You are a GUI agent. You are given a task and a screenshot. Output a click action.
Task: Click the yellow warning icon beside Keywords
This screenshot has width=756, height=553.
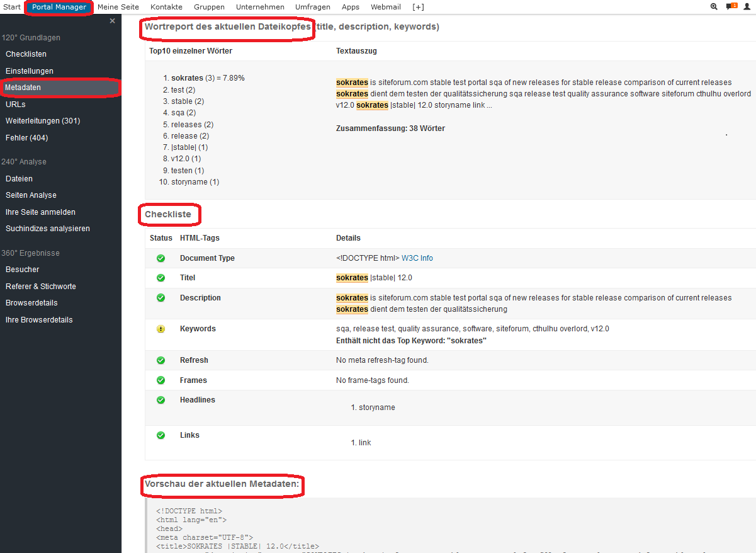pyautogui.click(x=161, y=329)
